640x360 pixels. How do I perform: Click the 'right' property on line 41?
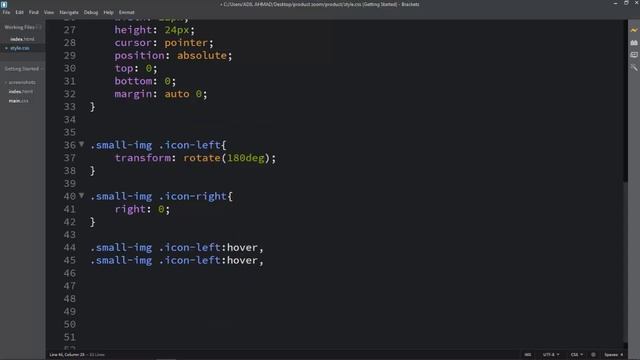coord(130,209)
